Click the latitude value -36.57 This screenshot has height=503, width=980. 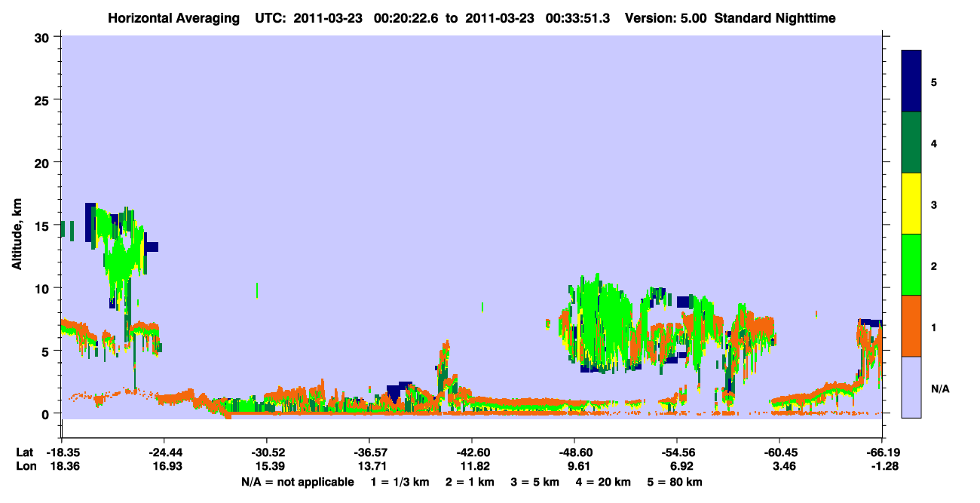[x=369, y=452]
